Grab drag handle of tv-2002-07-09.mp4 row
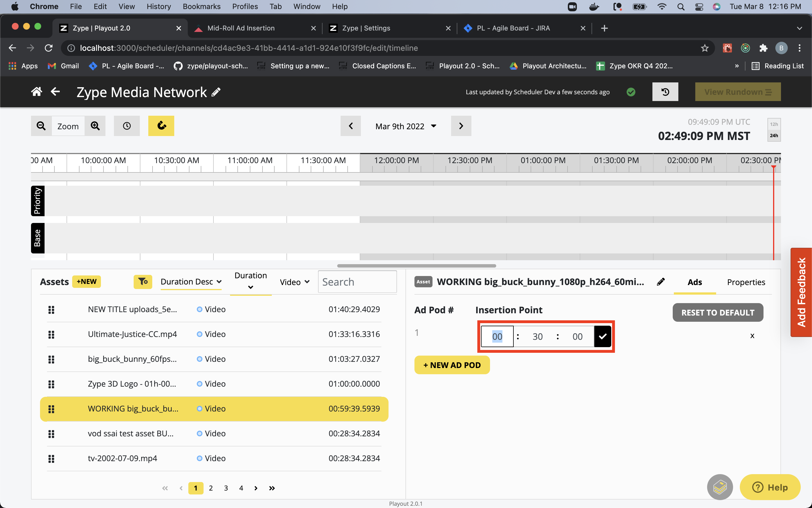This screenshot has width=812, height=508. pos(51,459)
